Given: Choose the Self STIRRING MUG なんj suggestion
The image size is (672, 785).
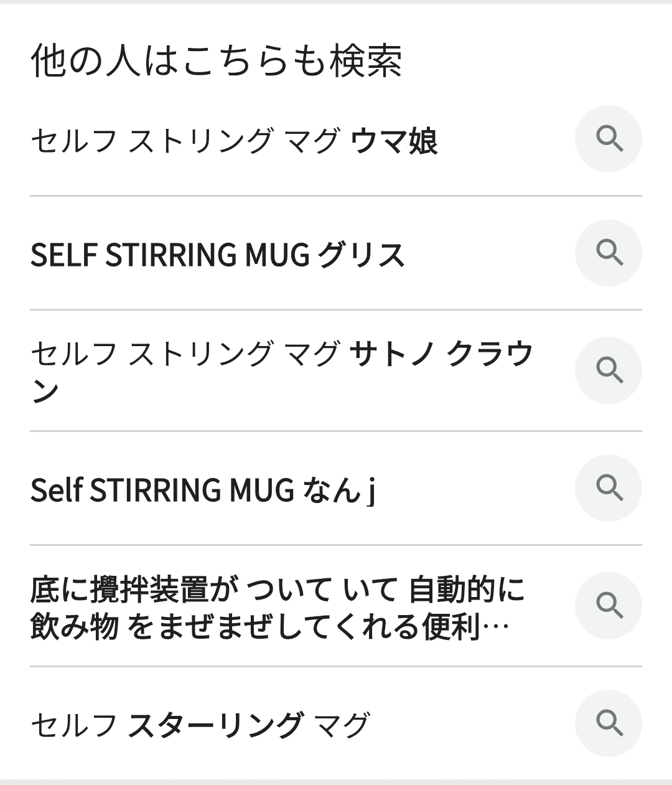Looking at the screenshot, I should 203,490.
